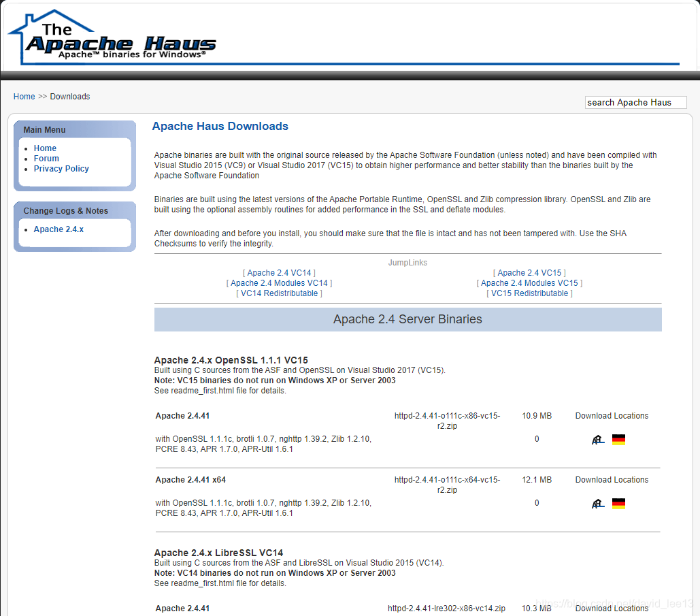700x616 pixels.
Task: Click file name httpd-2.4.41-lre302-x86-vc14.zip
Action: pos(446,608)
